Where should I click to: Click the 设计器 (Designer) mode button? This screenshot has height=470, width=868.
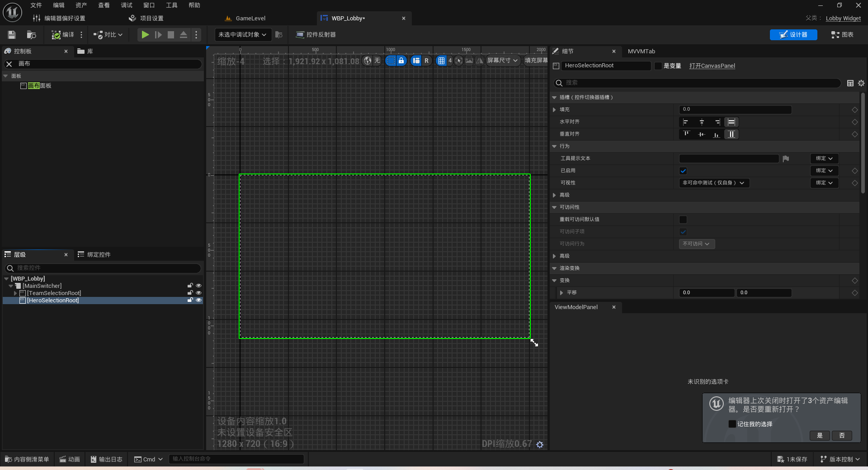tap(793, 35)
